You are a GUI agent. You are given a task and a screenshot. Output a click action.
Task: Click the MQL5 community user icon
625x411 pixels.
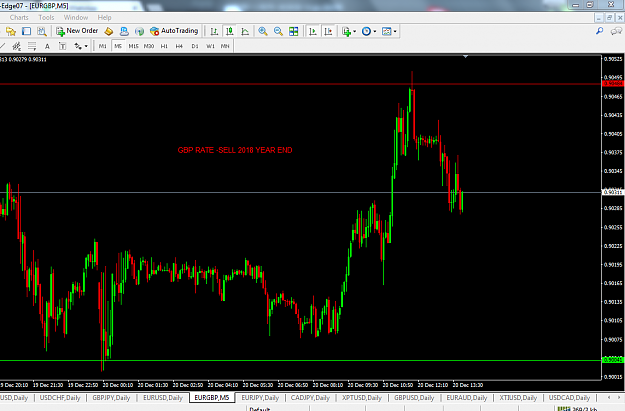(124, 31)
